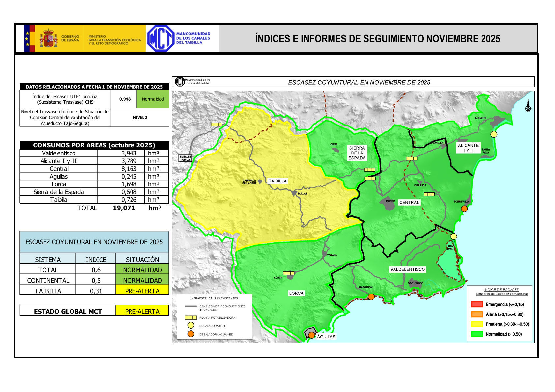Click the green Normalidad legend swatch
The width and height of the screenshot is (555, 392).
point(477,334)
